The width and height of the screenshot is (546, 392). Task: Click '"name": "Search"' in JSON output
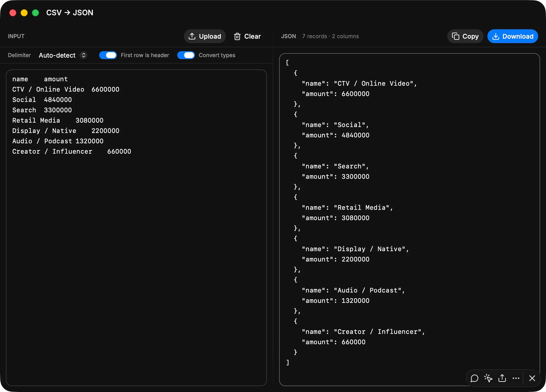(x=336, y=166)
